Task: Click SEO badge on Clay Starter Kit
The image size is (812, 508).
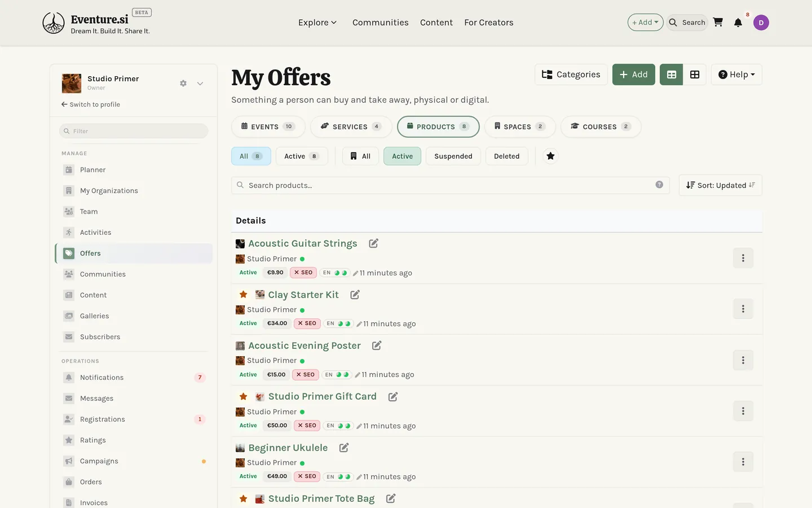Action: 307,323
